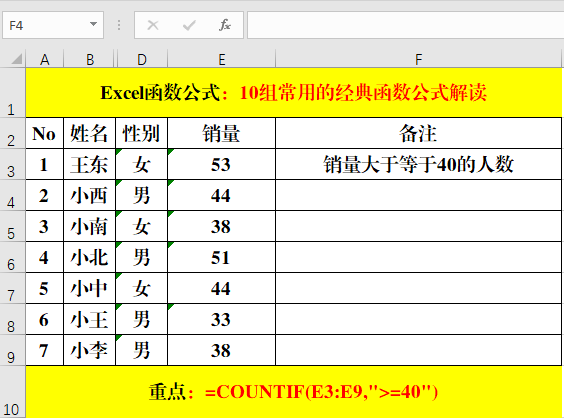Click inside the formula bar input

(405, 25)
